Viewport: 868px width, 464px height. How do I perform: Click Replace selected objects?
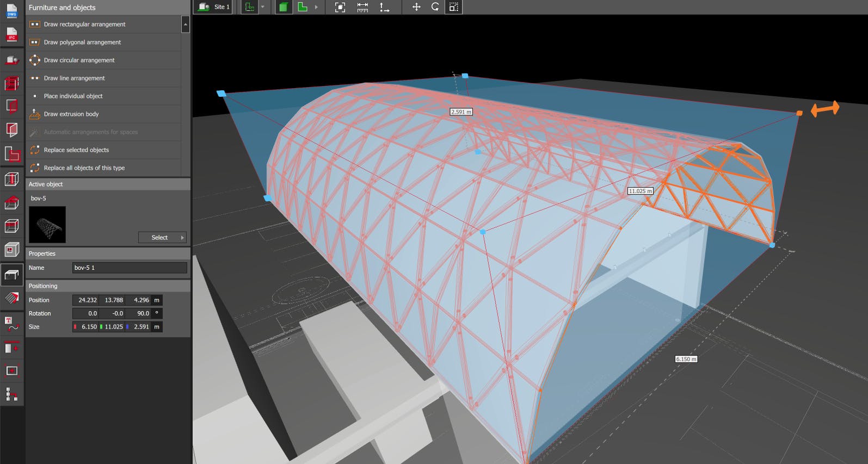point(76,150)
